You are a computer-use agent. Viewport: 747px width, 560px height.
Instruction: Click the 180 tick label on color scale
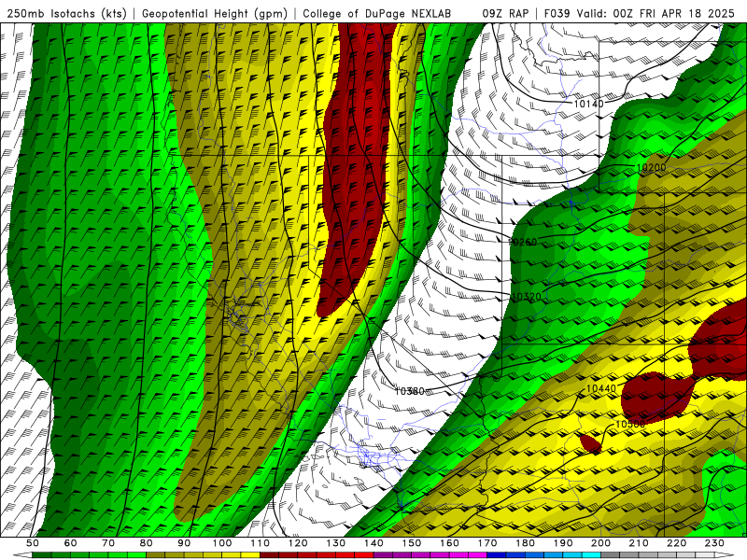coord(526,543)
